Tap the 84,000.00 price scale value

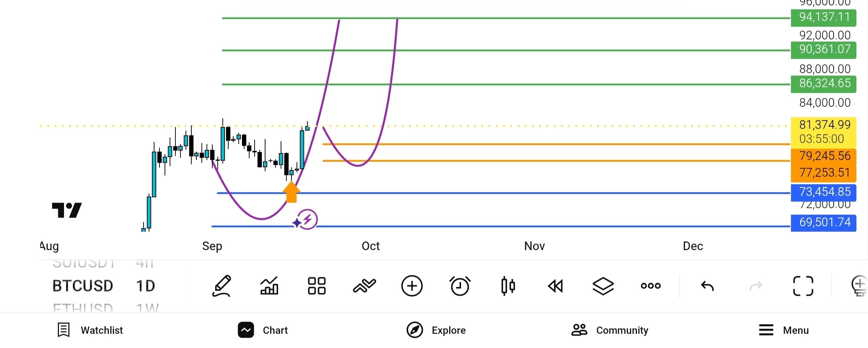(825, 103)
